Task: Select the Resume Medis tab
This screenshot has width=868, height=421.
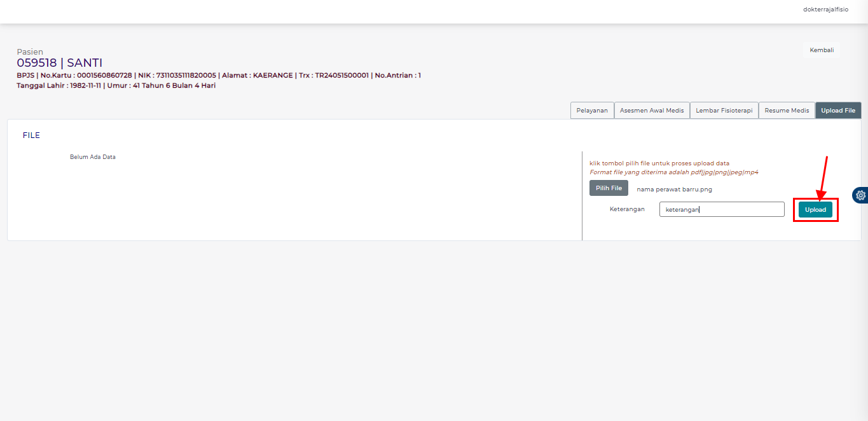Action: pos(787,111)
